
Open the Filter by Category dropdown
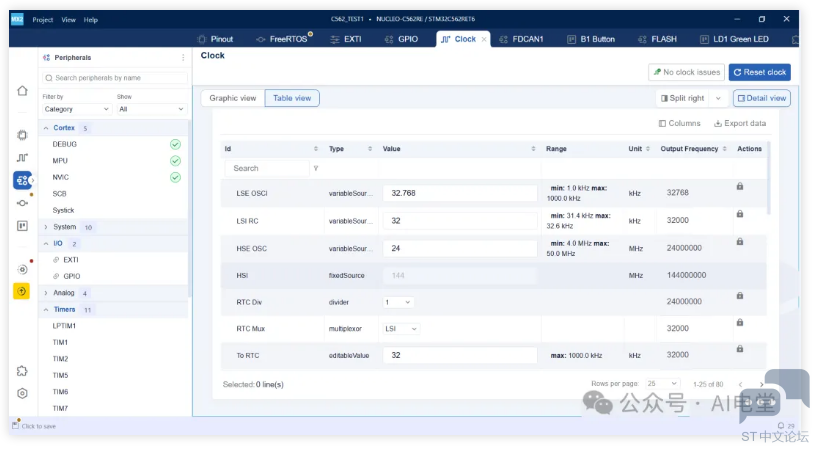click(x=77, y=109)
